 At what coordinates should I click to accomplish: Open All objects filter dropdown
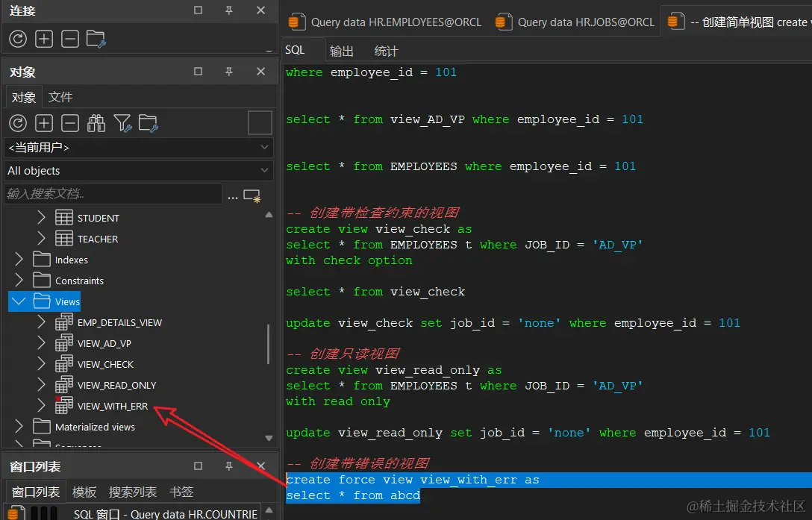[138, 170]
